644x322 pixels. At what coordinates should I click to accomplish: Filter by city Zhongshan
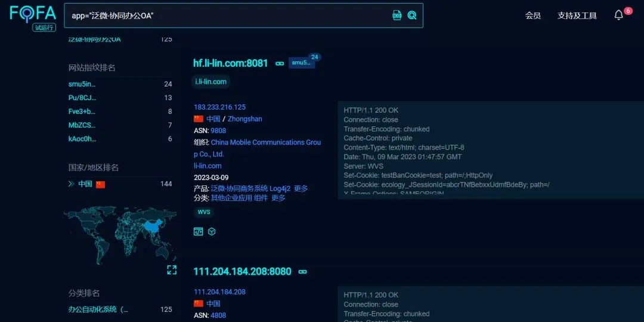(245, 119)
